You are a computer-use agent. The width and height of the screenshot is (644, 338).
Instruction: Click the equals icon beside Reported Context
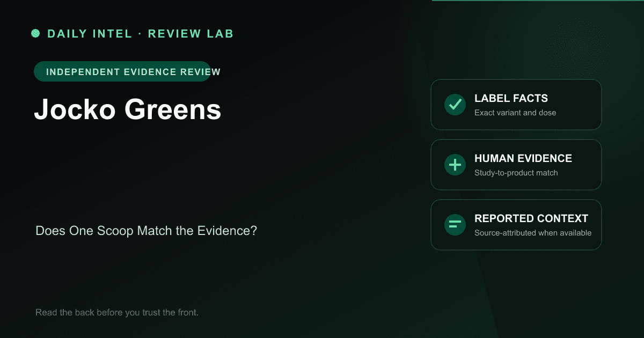pos(455,225)
